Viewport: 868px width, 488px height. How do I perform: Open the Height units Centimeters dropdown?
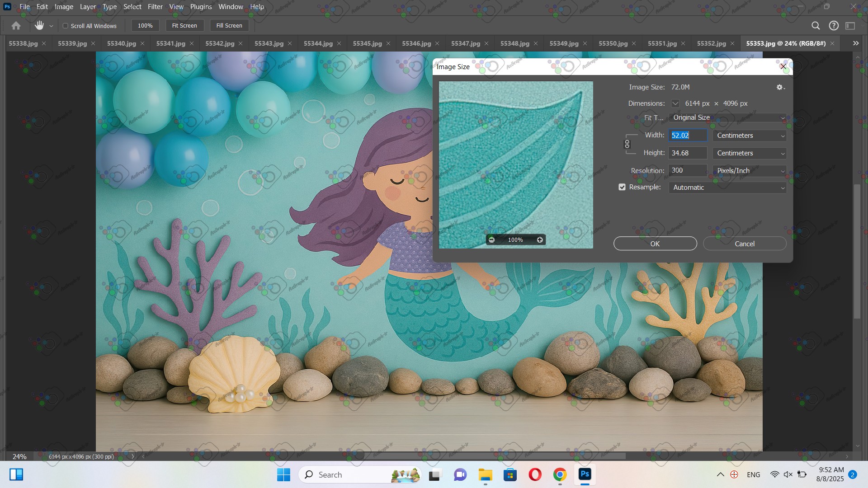[750, 153]
